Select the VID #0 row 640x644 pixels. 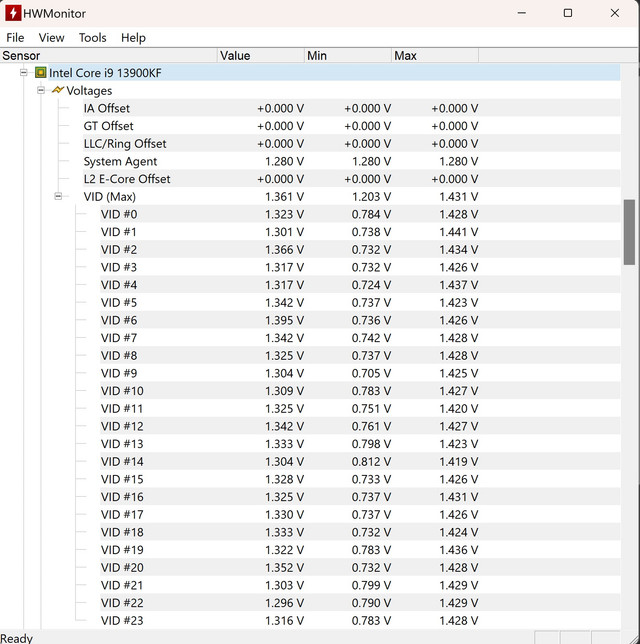(x=360, y=214)
